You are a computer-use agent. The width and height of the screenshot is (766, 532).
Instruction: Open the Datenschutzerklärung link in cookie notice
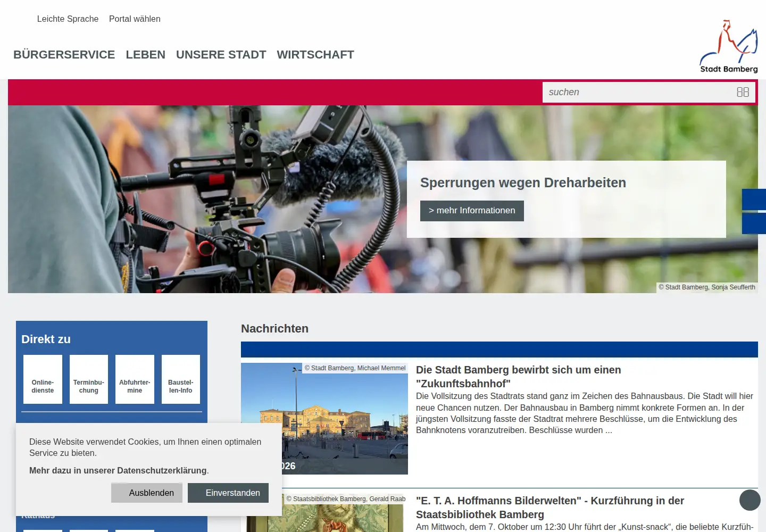(x=118, y=470)
